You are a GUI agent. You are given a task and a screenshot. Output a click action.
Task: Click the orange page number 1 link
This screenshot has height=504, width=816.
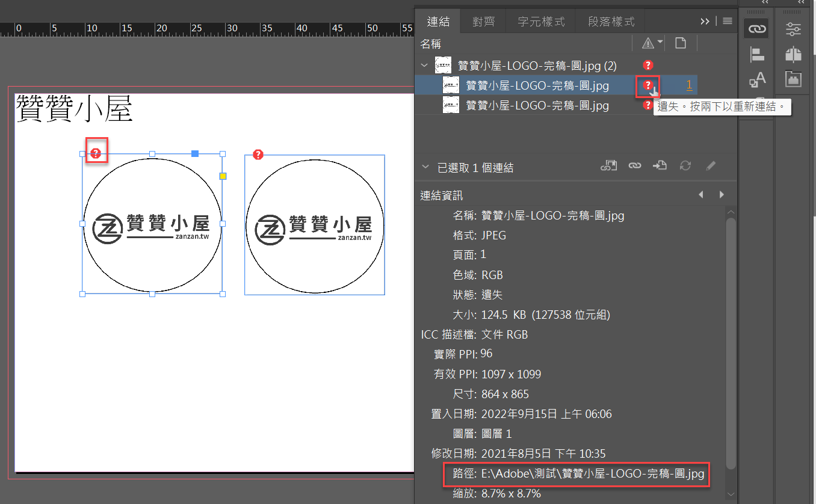(x=689, y=85)
